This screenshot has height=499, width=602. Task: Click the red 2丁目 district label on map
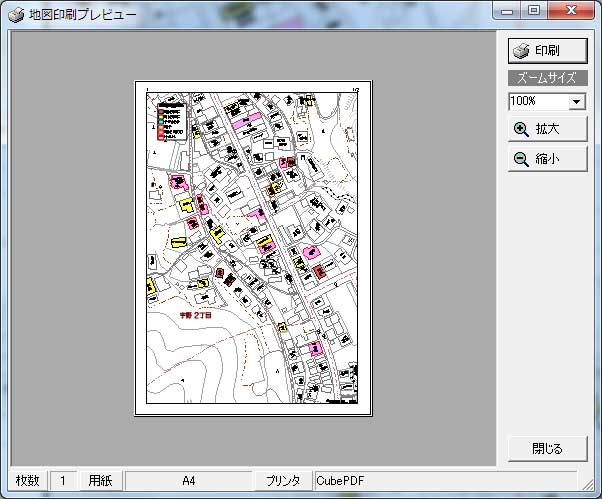pos(195,315)
